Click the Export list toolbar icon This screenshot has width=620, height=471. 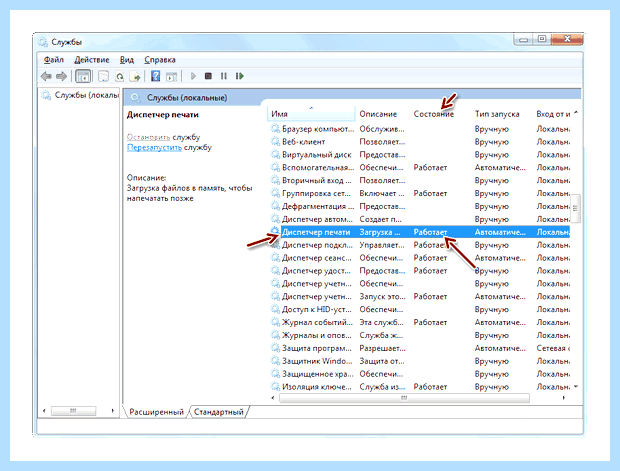point(135,76)
